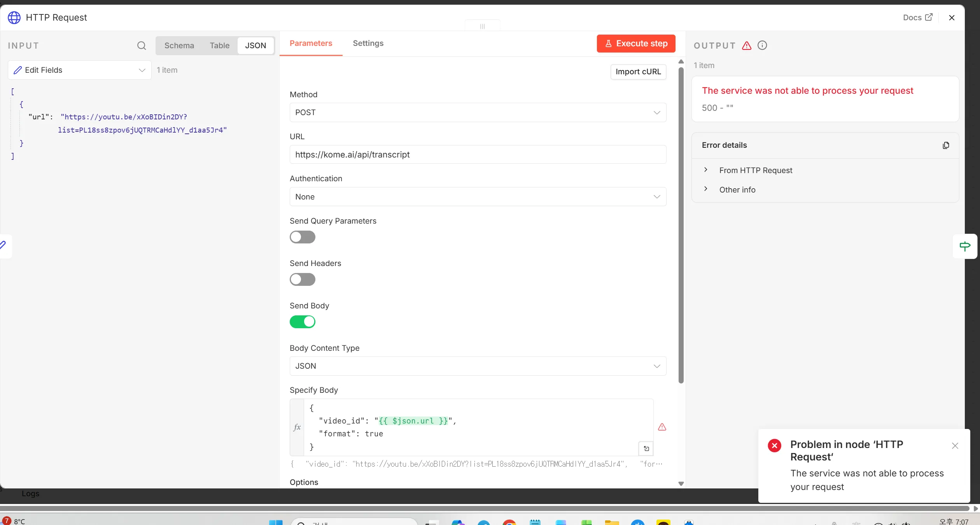Screen dimensions: 980x525
Task: Disable the Send Body toggle
Action: [302, 322]
